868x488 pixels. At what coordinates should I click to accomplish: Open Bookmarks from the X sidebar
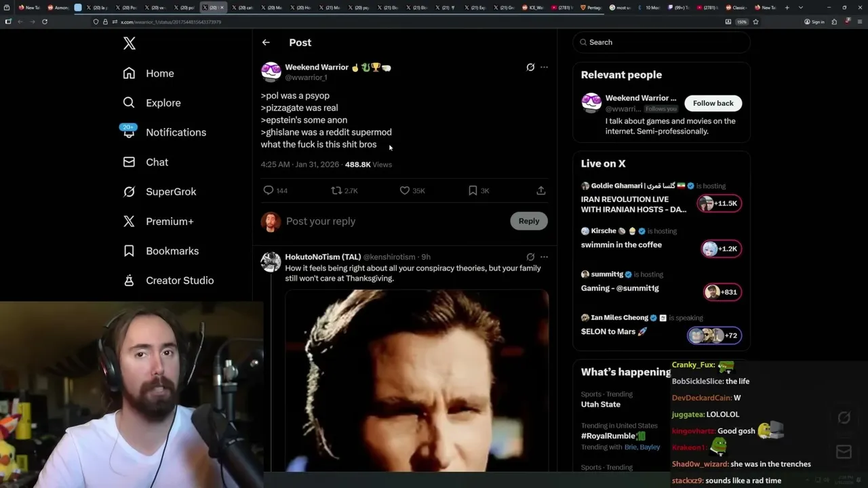point(161,251)
